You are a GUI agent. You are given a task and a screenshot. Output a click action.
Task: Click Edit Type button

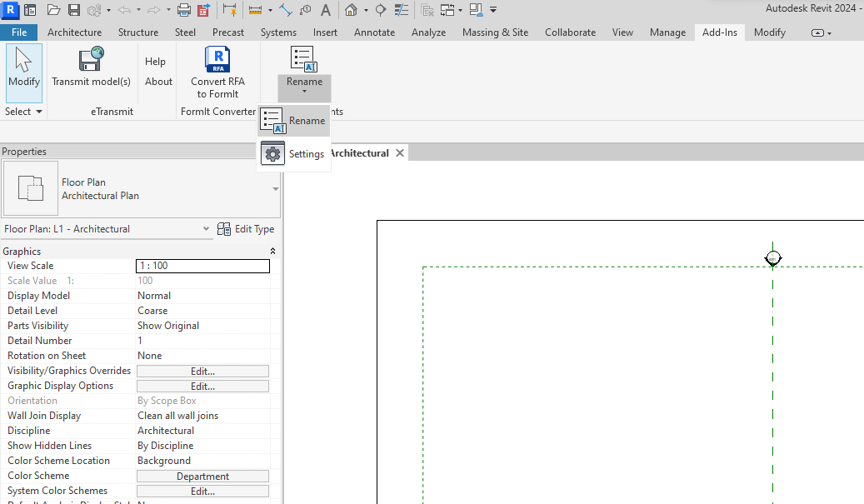click(246, 228)
